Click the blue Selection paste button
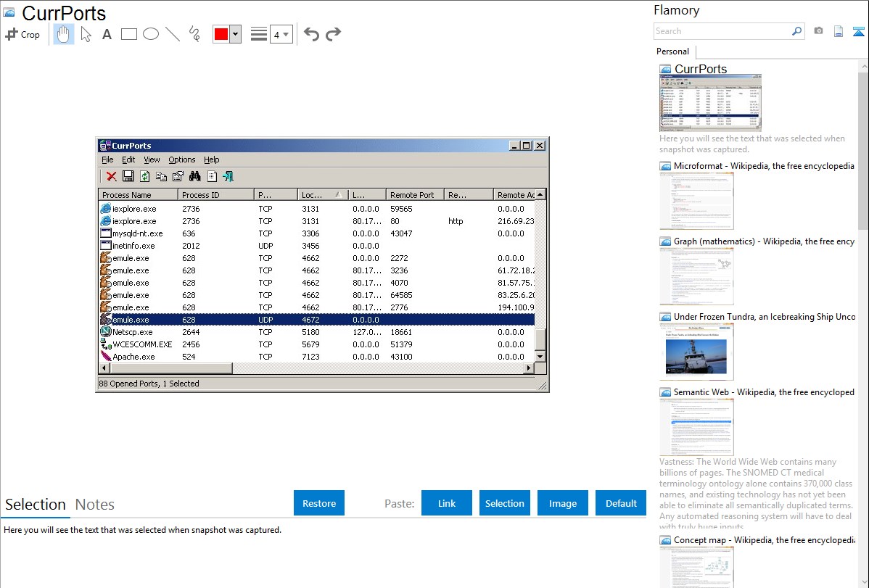 [x=505, y=503]
